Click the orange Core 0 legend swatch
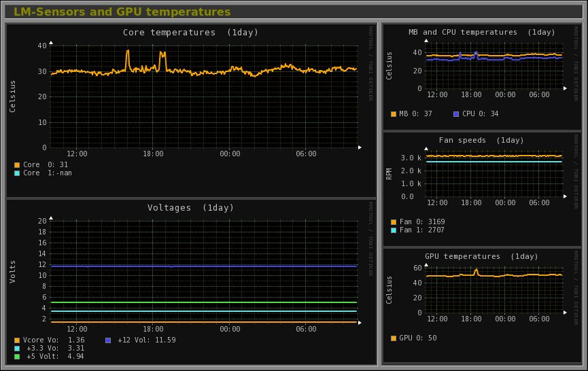This screenshot has height=371, width=588. pos(17,165)
